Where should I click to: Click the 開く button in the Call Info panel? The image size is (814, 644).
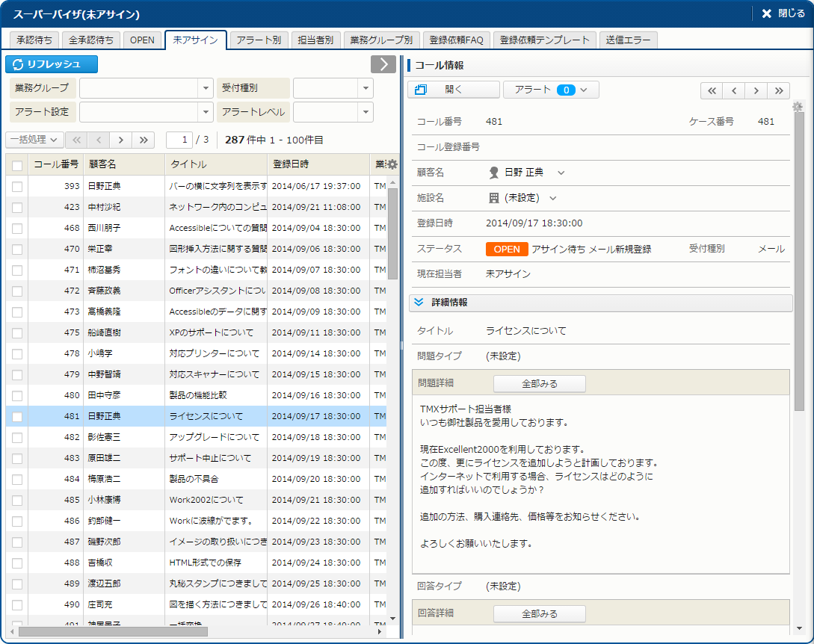coord(453,90)
